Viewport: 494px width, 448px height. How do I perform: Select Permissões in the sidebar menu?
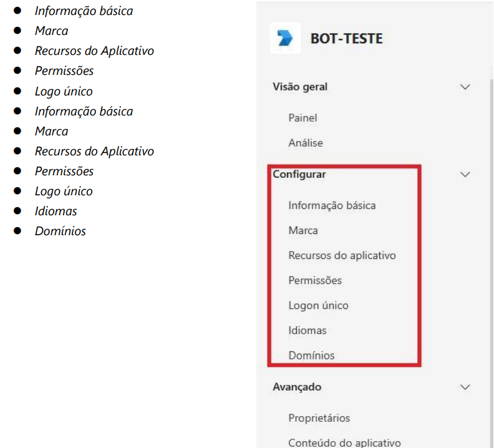(315, 280)
